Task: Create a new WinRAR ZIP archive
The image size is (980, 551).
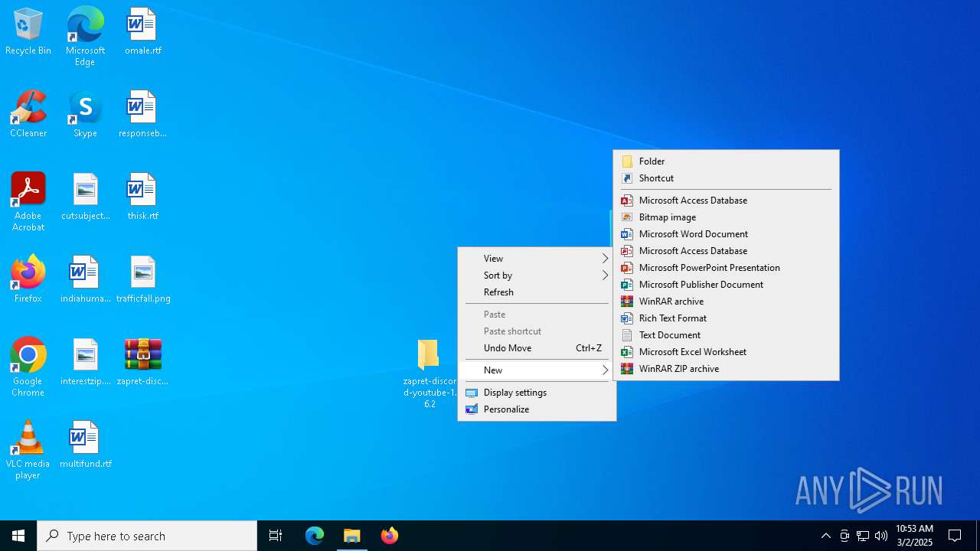Action: tap(726, 369)
